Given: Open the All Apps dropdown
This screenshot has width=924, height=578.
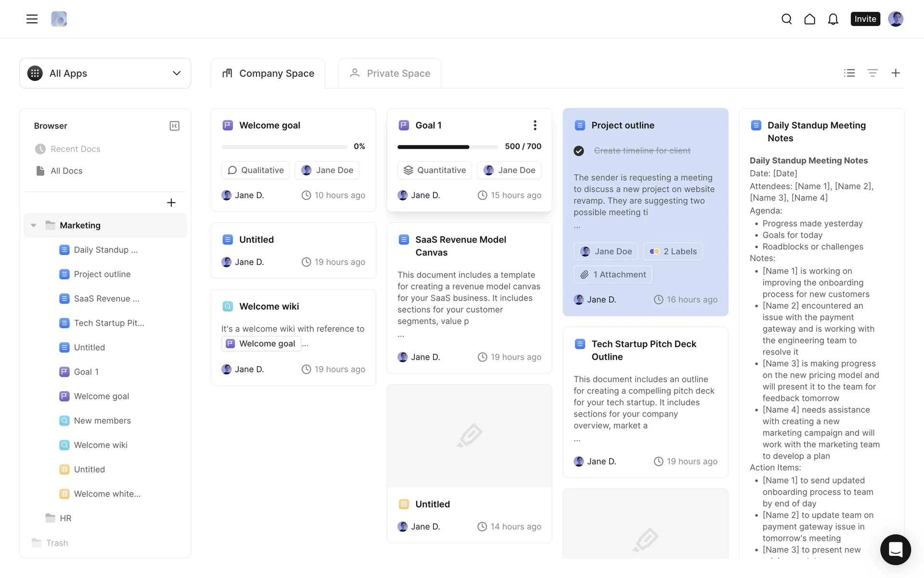Looking at the screenshot, I should [105, 73].
